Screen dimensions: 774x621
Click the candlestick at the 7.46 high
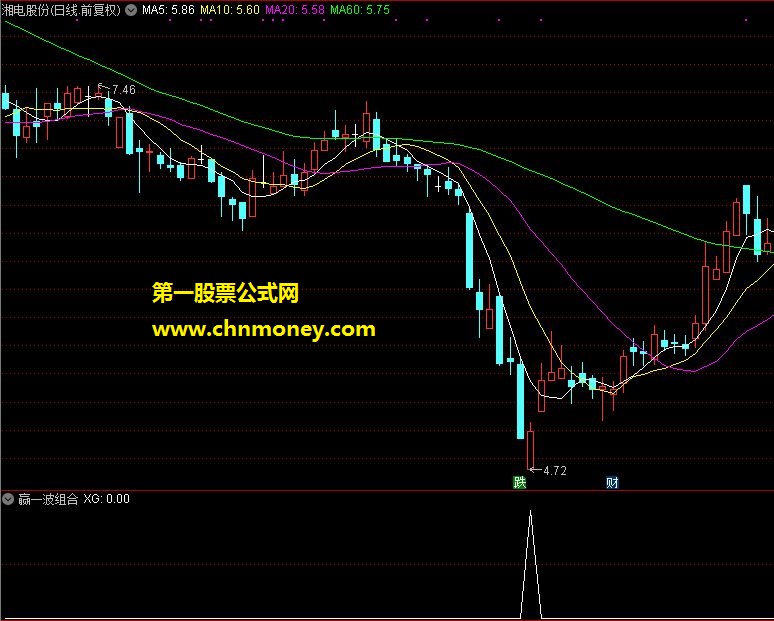click(x=99, y=92)
